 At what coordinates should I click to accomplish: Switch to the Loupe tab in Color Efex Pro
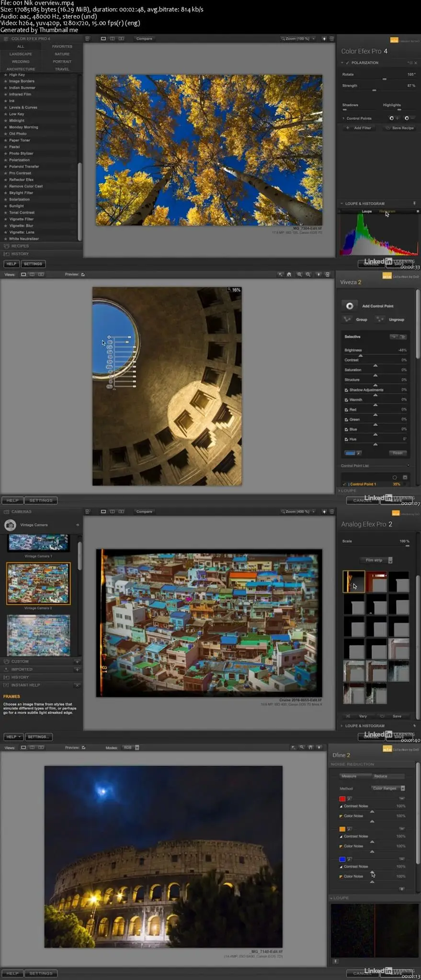point(367,211)
